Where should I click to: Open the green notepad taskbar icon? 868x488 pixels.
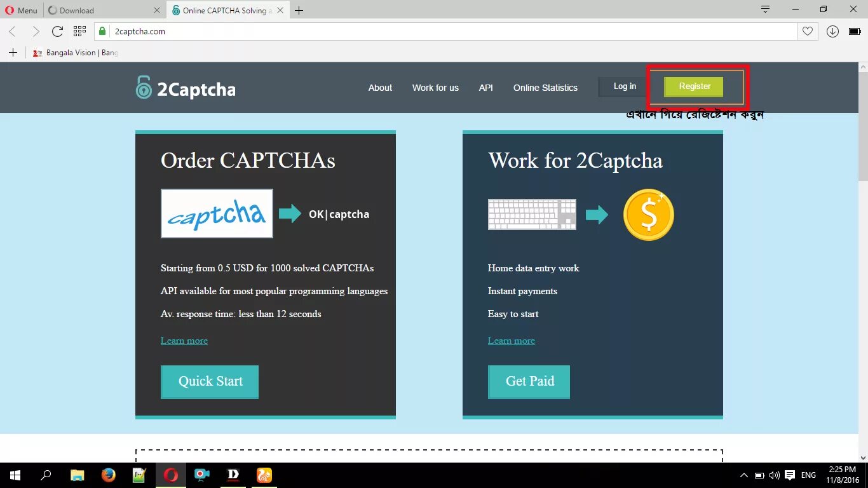(x=139, y=475)
